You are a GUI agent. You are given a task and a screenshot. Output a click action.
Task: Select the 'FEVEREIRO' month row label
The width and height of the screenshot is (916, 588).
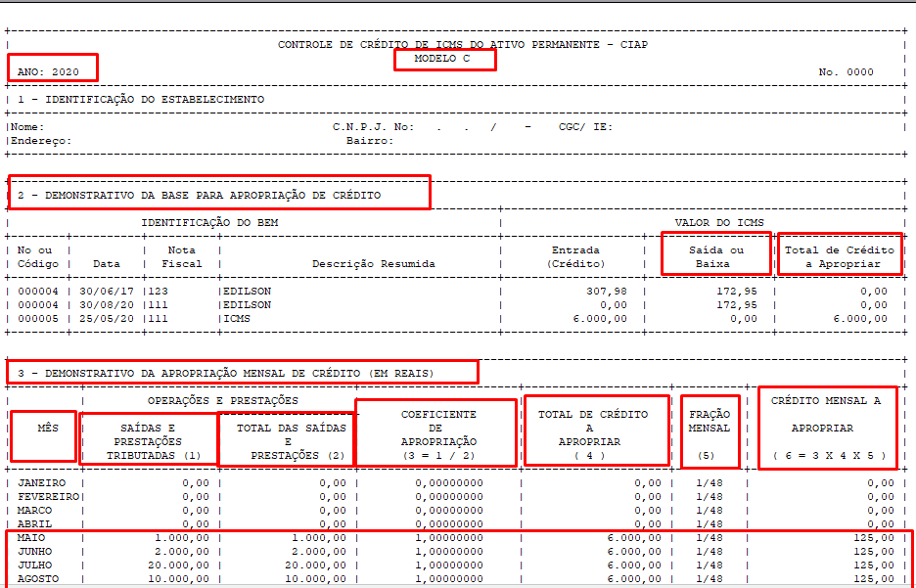click(x=48, y=497)
